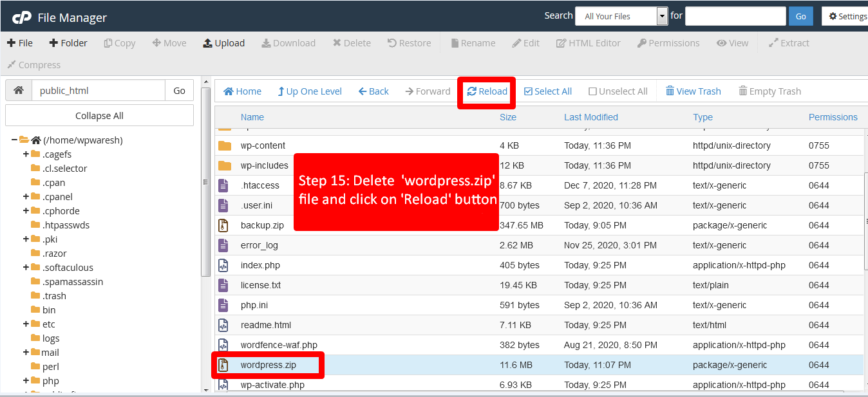Click the Forward navigation button
The width and height of the screenshot is (868, 397).
tap(428, 91)
